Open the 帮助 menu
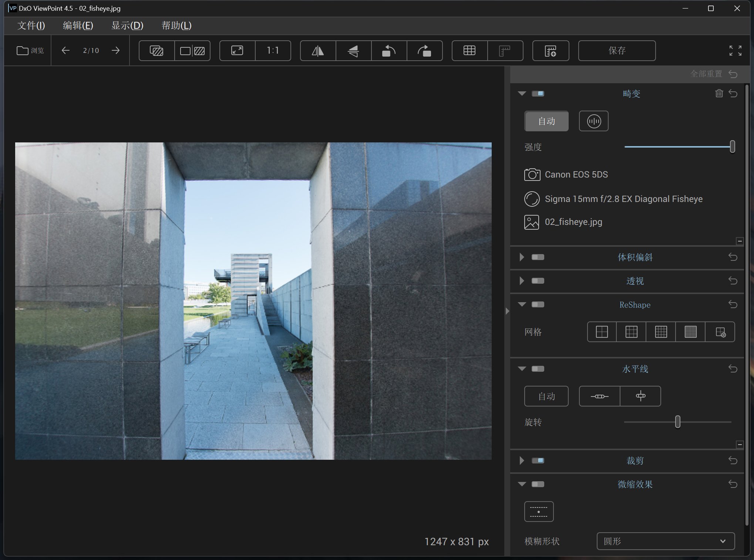754x560 pixels. pos(176,26)
